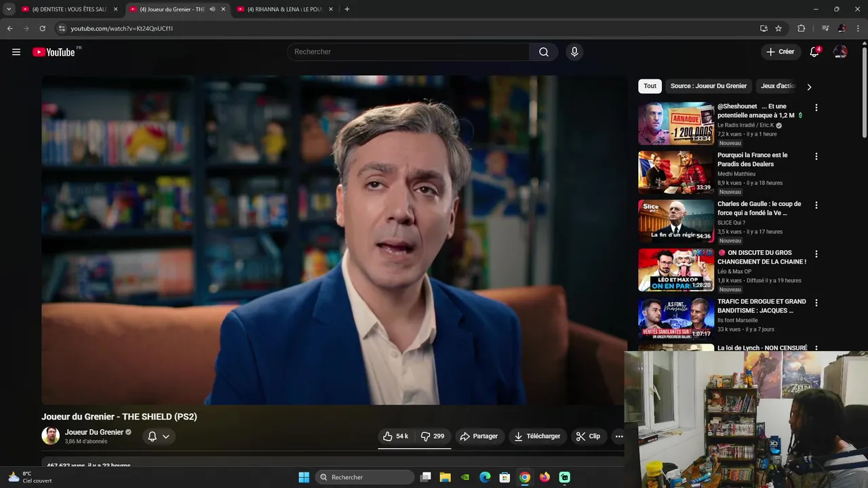
Task: Open the Joueur Du Grenier channel name
Action: click(x=94, y=432)
